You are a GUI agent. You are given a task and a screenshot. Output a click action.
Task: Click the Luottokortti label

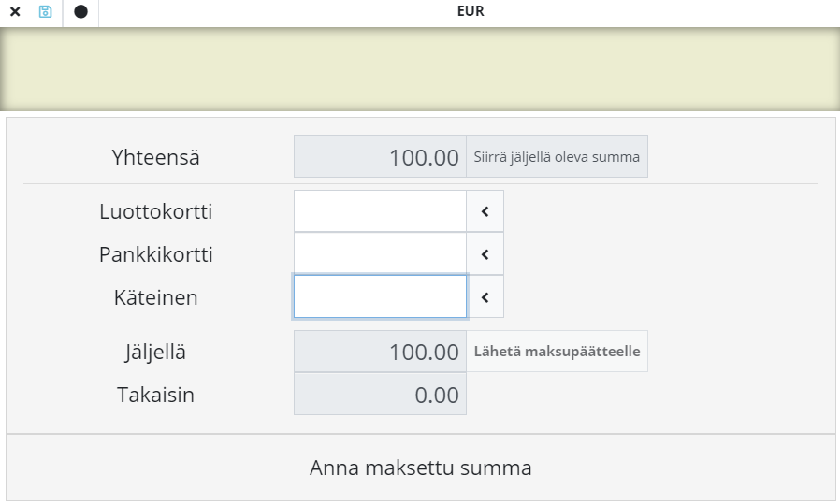click(x=155, y=211)
